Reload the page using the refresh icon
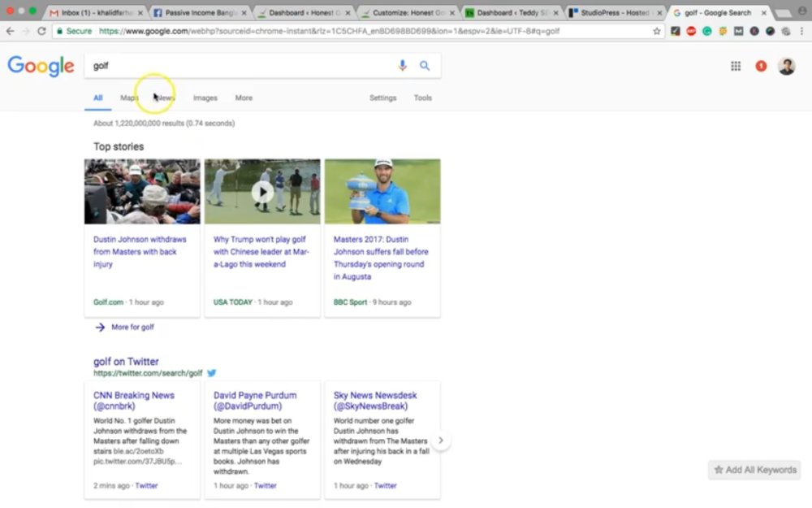Image resolution: width=812 pixels, height=508 pixels. (41, 31)
